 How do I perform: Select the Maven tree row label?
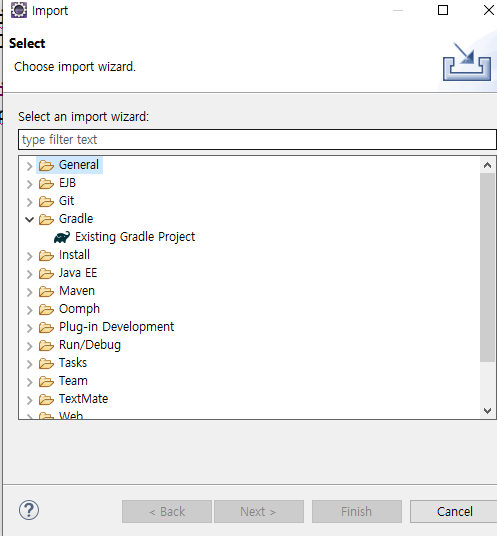tap(77, 291)
